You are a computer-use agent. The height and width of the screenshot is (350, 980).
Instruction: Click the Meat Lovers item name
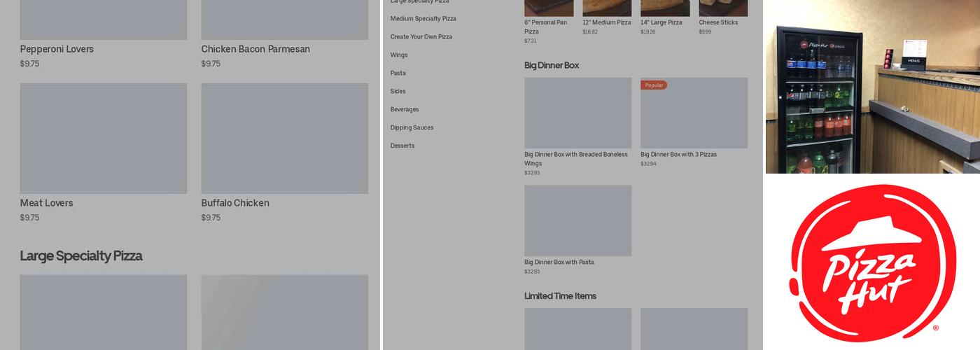[47, 203]
